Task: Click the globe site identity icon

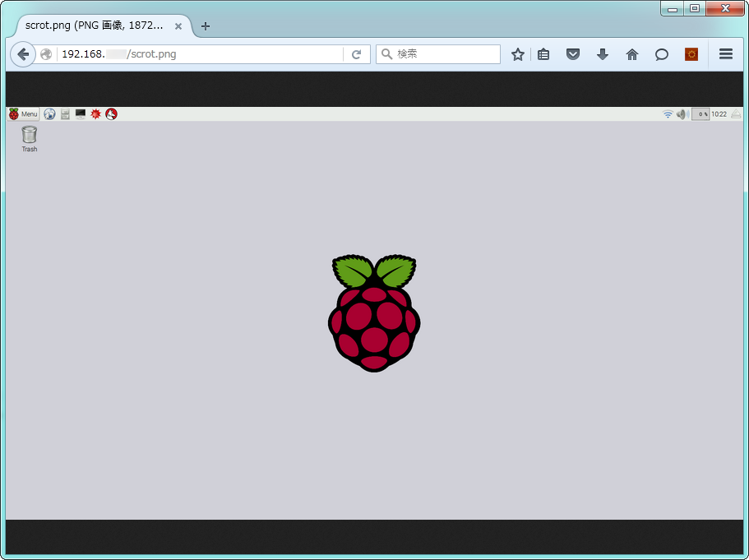Action: coord(46,54)
